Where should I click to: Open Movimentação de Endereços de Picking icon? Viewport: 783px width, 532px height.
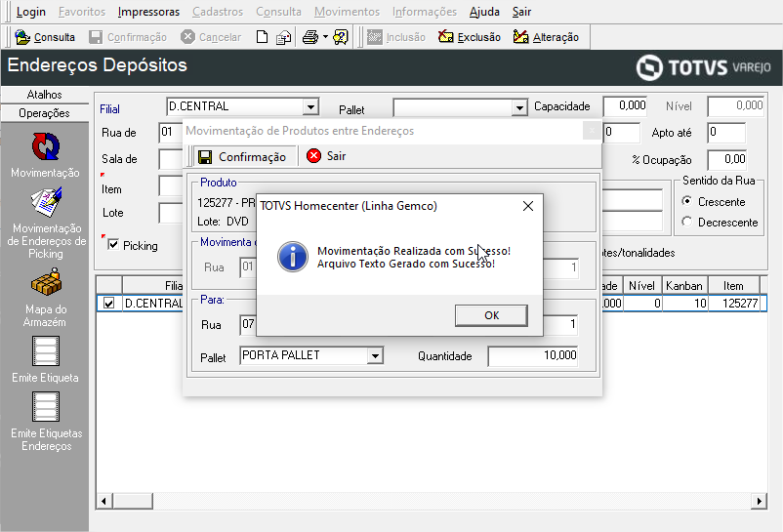pyautogui.click(x=46, y=202)
